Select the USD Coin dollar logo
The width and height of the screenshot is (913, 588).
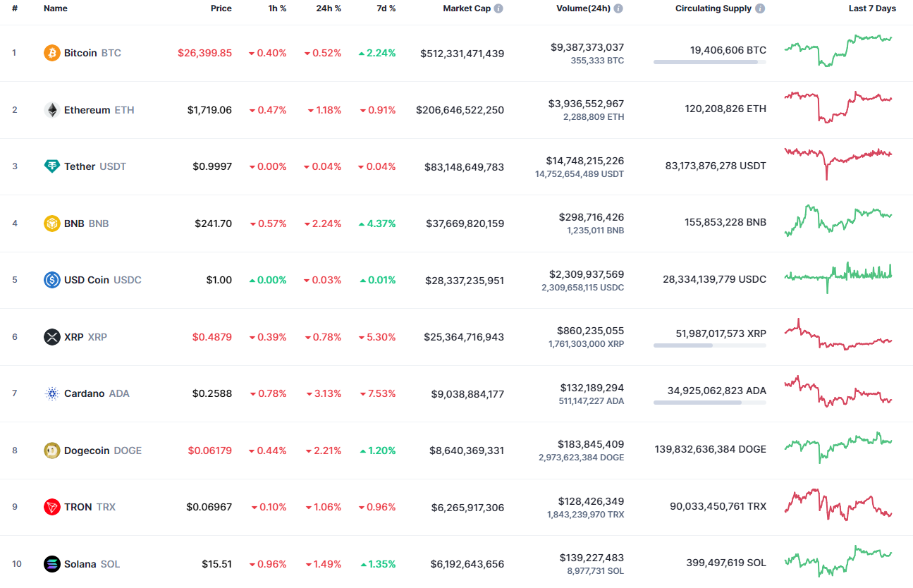pos(51,279)
